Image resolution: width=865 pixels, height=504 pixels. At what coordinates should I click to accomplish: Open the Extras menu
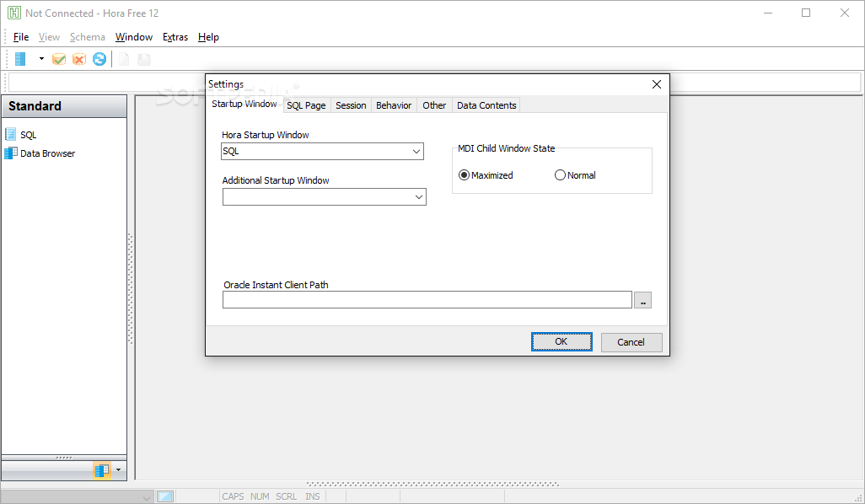175,37
